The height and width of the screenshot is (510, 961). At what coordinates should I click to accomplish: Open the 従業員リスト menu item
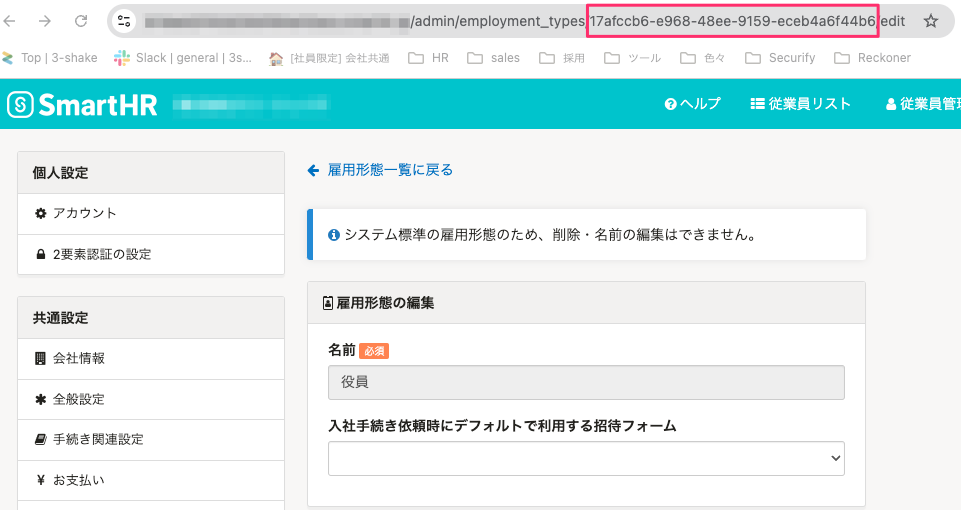click(800, 104)
